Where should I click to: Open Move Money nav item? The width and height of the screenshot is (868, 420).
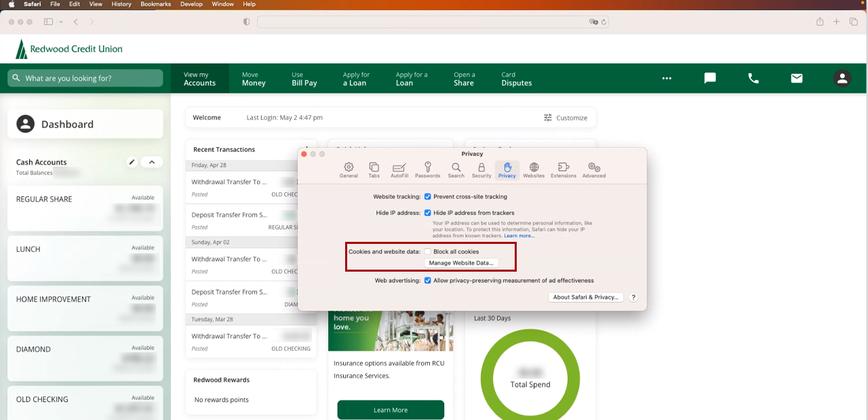click(x=254, y=79)
